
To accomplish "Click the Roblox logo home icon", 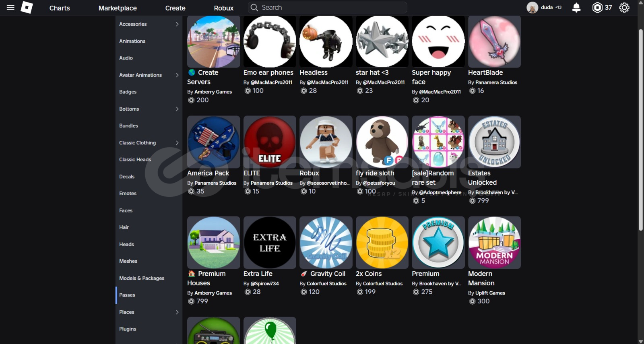I will click(x=27, y=8).
